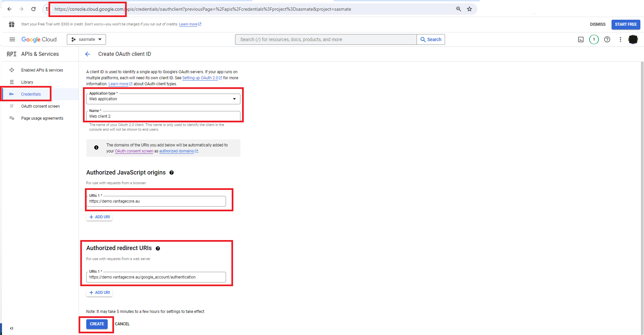
Task: Collapse the left sidebar navigation panel
Action: (12, 328)
